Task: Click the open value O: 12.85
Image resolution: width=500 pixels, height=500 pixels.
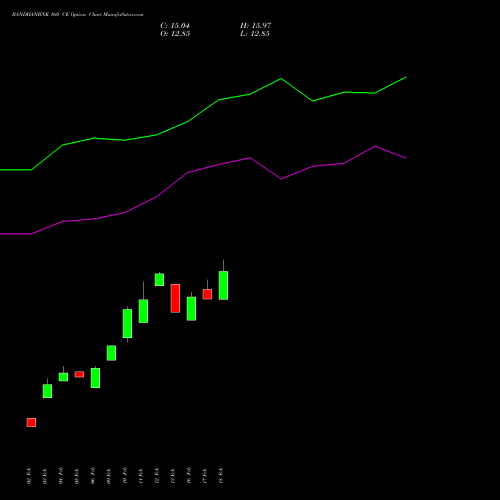Action: (175, 34)
